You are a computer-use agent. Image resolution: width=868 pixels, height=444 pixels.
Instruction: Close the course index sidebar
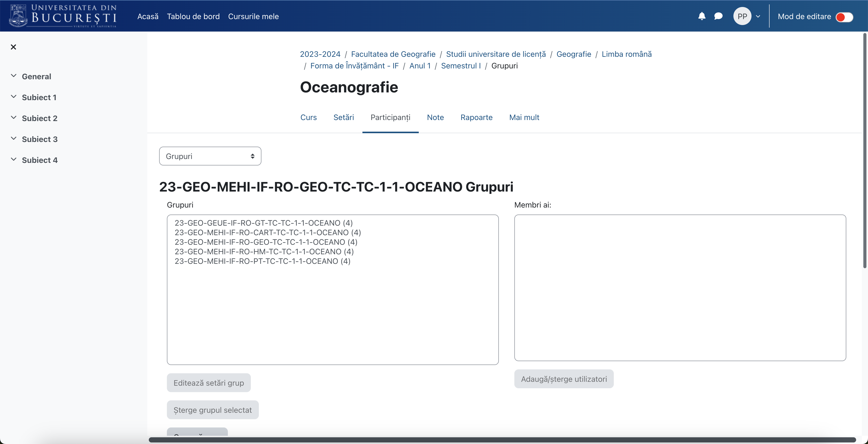[x=13, y=47]
